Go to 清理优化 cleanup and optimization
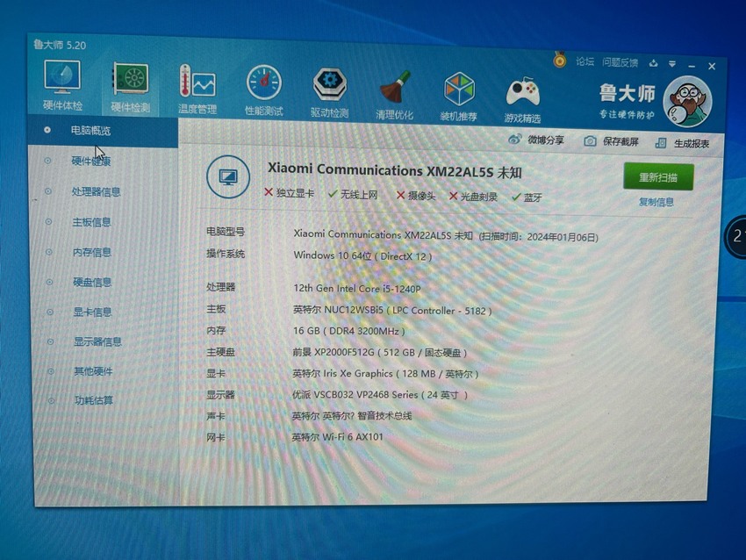 coord(394,95)
